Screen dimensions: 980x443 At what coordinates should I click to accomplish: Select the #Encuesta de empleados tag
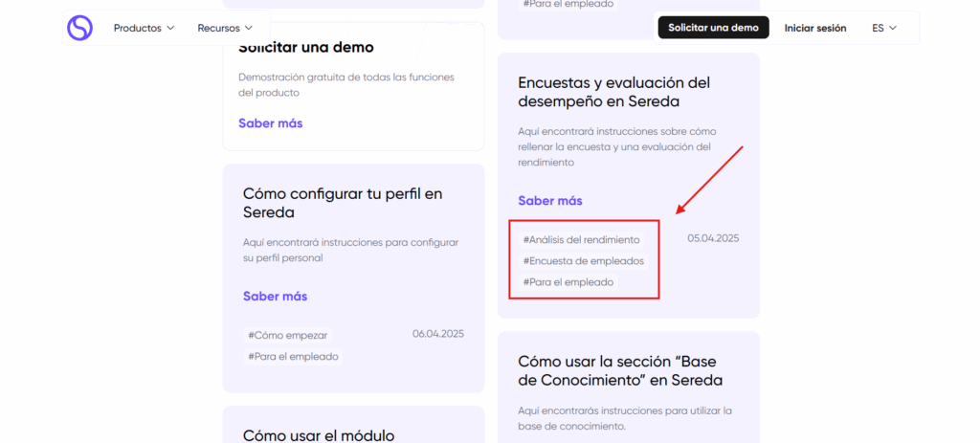(583, 261)
